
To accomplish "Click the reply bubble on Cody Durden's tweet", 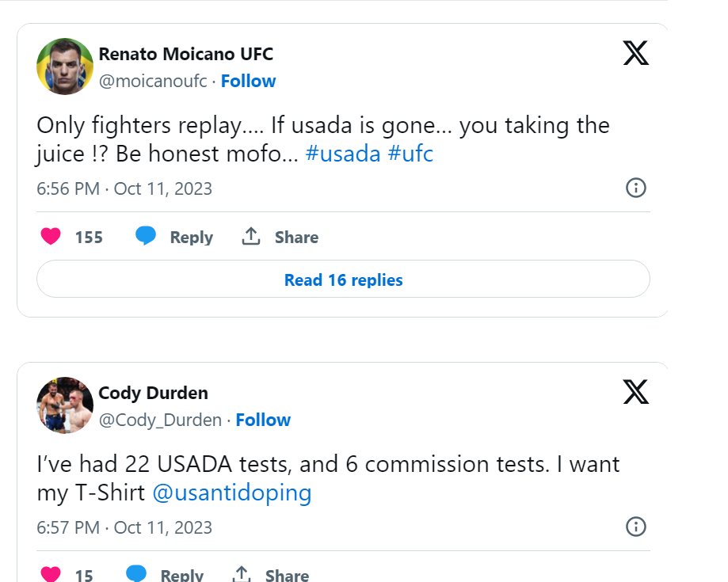I will (x=136, y=574).
